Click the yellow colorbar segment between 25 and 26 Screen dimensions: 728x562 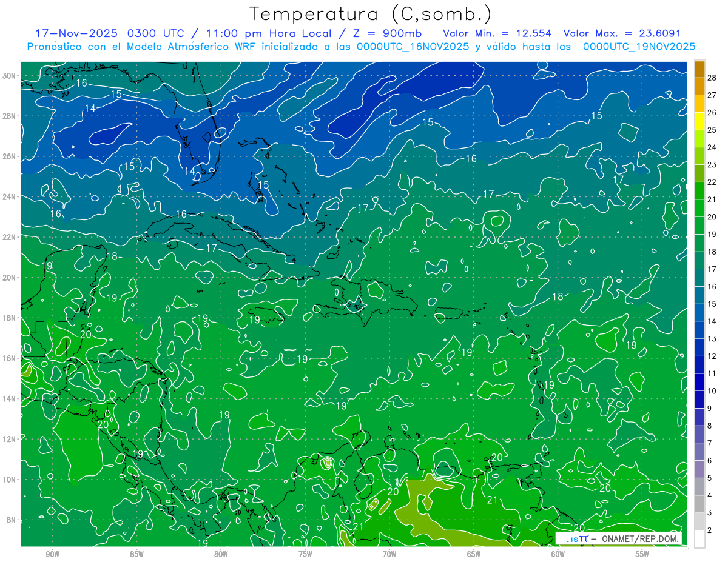pos(699,122)
